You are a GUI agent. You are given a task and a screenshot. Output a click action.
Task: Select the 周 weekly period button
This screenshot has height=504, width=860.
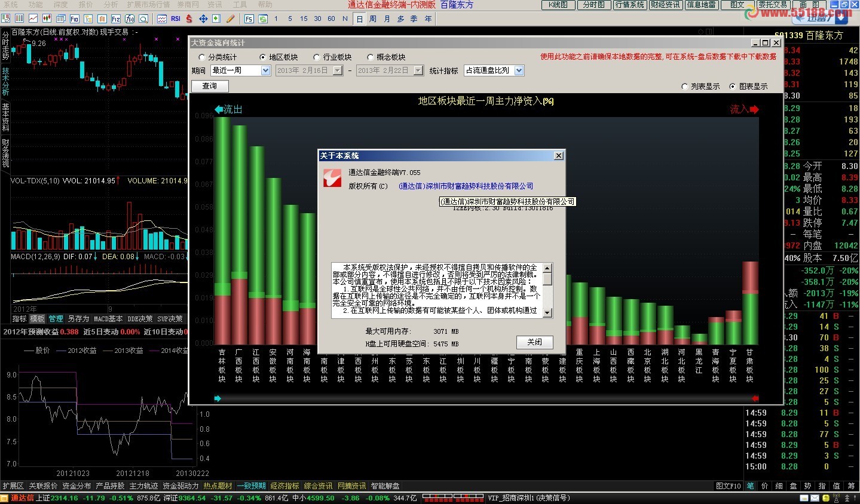coord(373,19)
